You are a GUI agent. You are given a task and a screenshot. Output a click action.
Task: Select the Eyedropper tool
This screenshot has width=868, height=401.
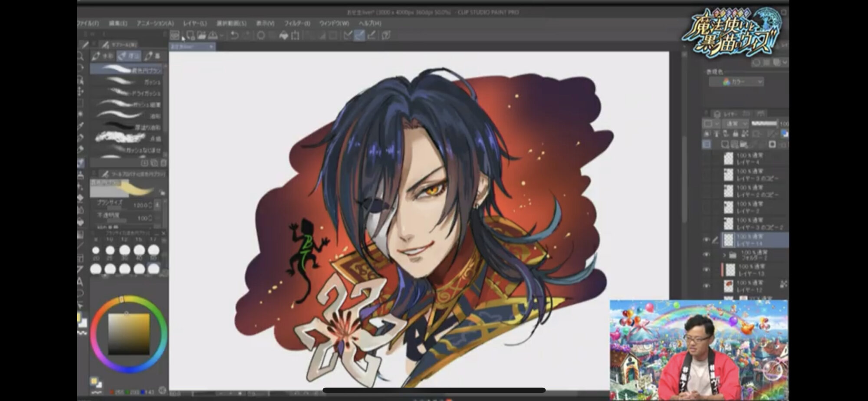tap(81, 126)
